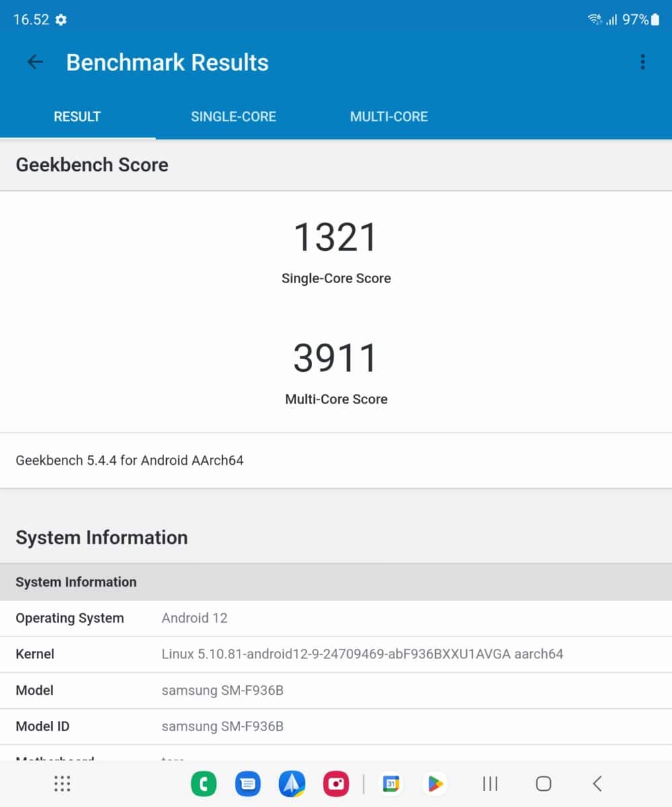The image size is (672, 807).
Task: Open the three-dot overflow menu
Action: click(x=642, y=63)
